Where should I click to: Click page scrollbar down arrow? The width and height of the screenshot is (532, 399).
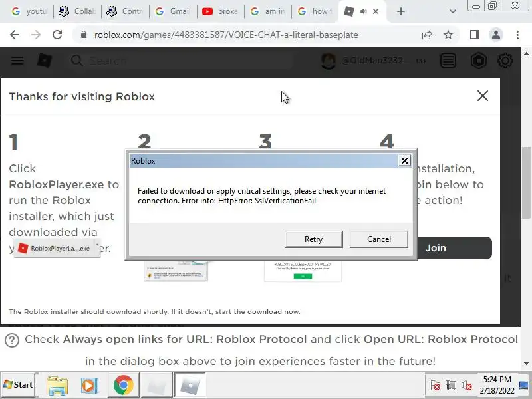pyautogui.click(x=526, y=364)
